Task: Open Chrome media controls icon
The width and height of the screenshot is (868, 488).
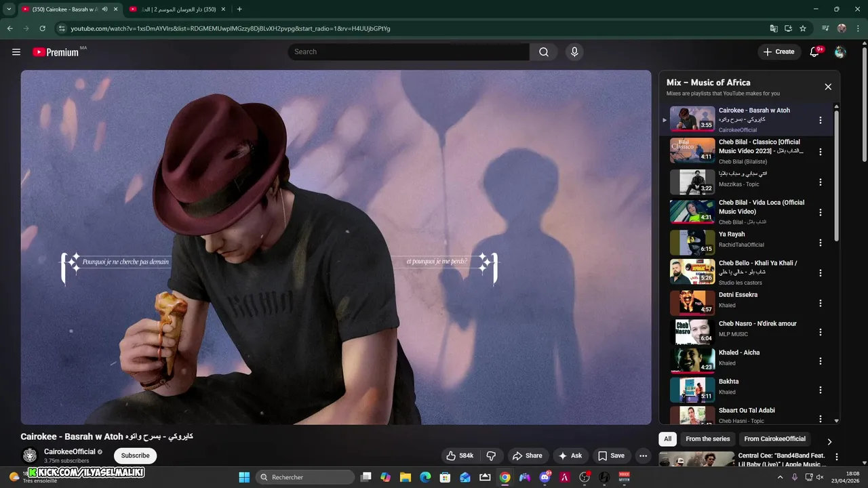Action: click(x=825, y=28)
